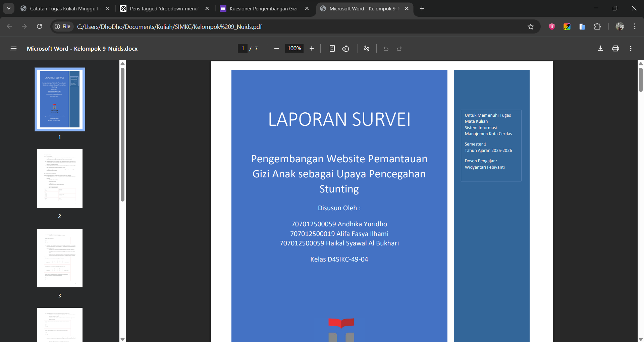Viewport: 644px width, 342px height.
Task: Click the zoom in plus icon
Action: coord(312,49)
